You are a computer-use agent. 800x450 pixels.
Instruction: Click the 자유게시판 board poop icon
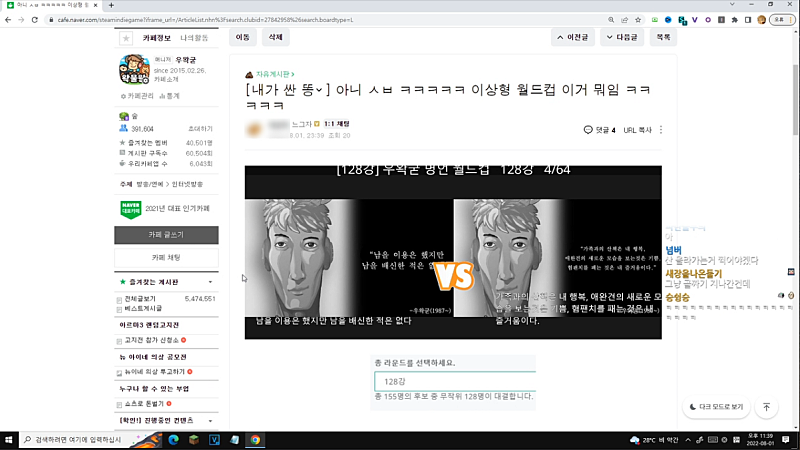click(249, 74)
